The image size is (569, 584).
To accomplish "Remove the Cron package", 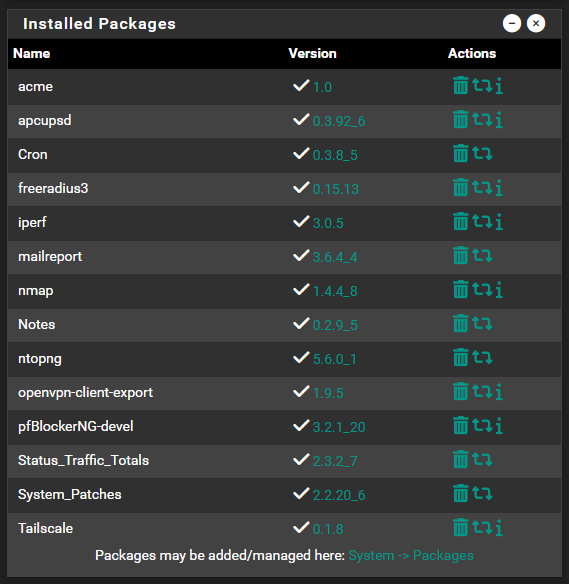I will coord(461,153).
